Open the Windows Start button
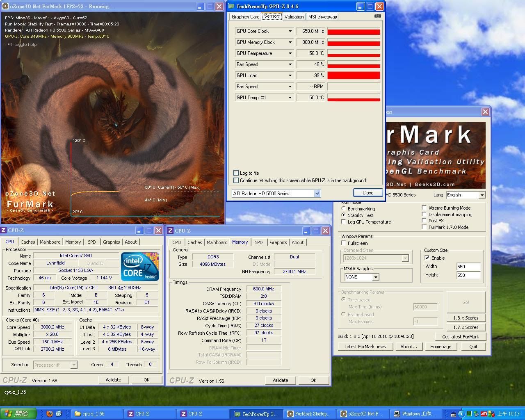 18,413
